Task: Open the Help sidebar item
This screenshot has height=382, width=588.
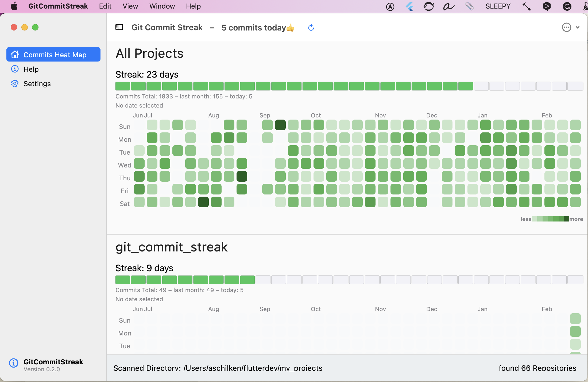Action: [x=31, y=69]
